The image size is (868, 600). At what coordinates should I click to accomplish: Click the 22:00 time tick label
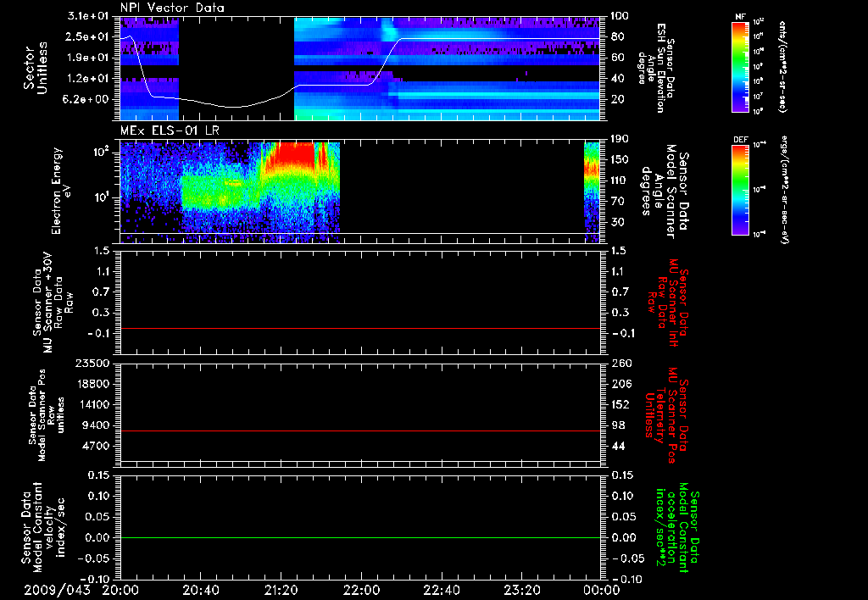[x=361, y=591]
